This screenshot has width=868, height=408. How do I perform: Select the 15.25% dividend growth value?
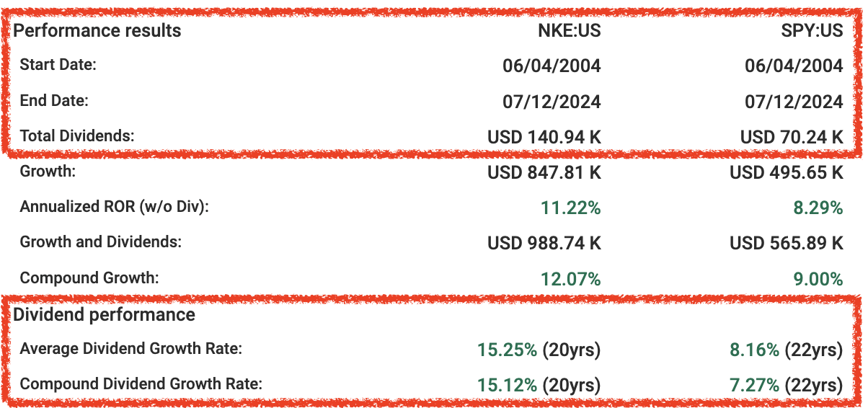point(507,350)
